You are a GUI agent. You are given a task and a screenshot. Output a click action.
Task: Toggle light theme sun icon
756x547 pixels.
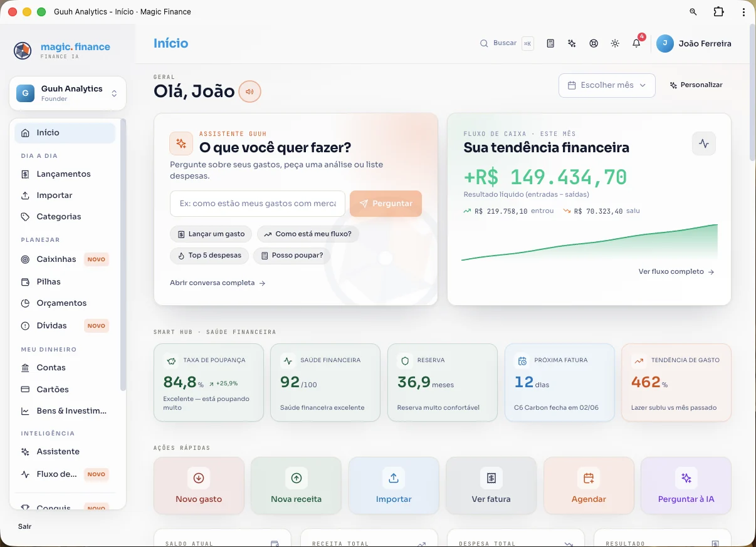(615, 43)
